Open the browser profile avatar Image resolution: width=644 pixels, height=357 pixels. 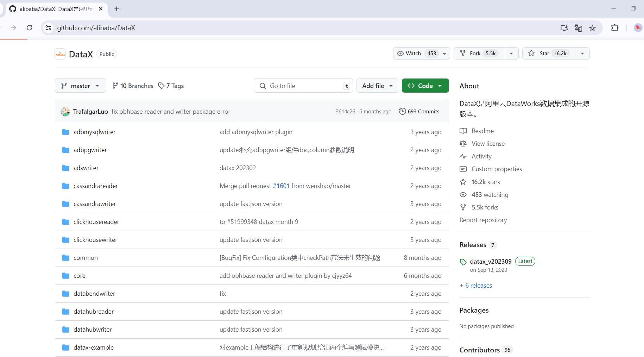[x=638, y=28]
